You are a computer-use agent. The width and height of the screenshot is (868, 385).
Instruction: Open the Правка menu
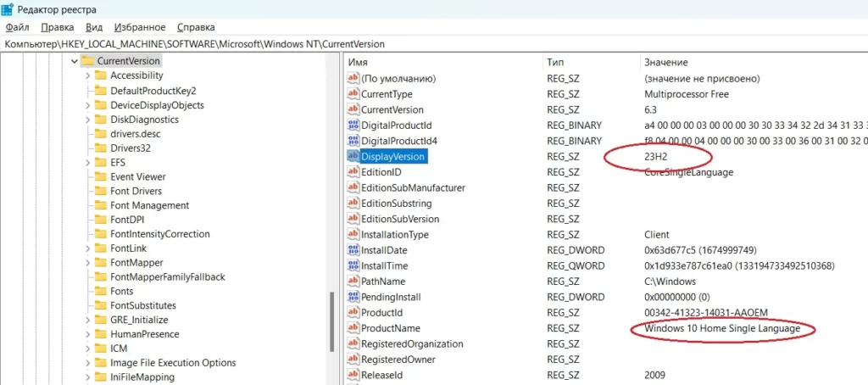[x=58, y=27]
